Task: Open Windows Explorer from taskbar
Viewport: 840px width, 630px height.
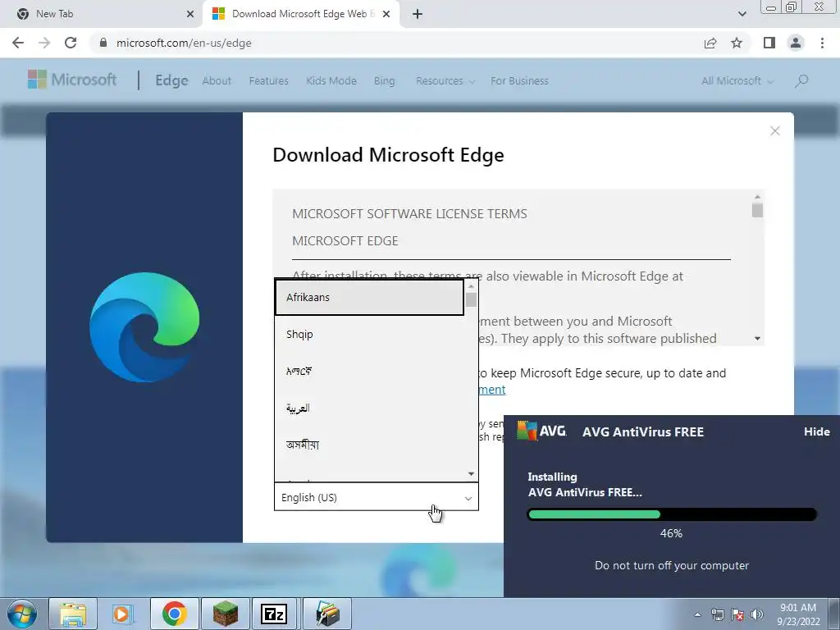Action: (73, 614)
